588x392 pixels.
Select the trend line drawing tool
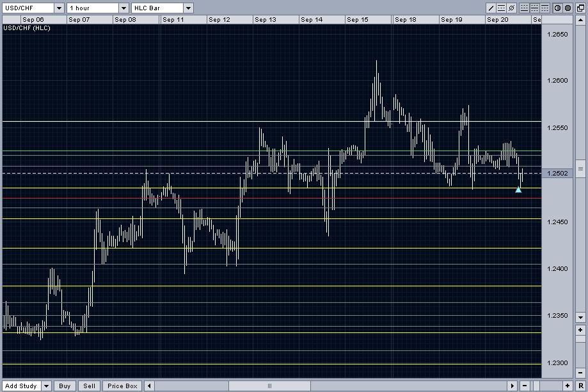coord(491,8)
